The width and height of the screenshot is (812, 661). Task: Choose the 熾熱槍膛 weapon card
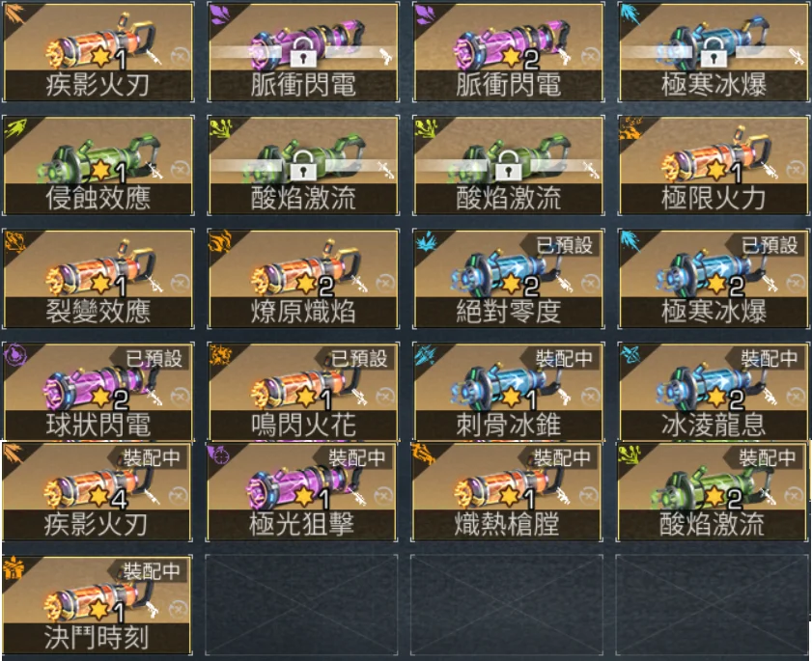click(507, 492)
